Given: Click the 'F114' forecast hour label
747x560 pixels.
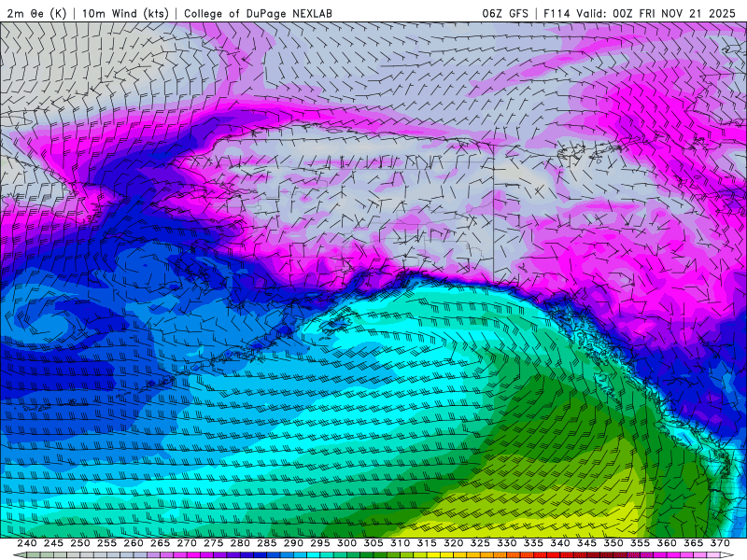Looking at the screenshot, I should [557, 13].
